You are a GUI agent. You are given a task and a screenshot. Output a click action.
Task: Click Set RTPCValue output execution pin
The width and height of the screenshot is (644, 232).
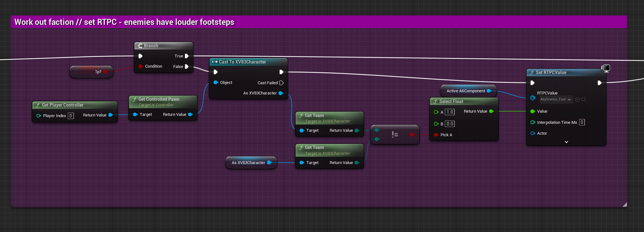pos(600,83)
